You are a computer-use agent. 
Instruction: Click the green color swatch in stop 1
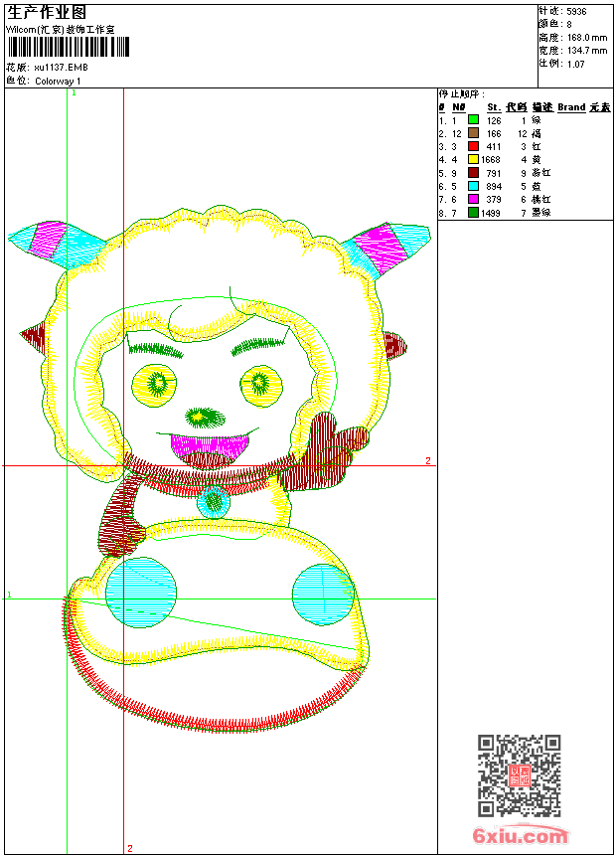click(473, 120)
